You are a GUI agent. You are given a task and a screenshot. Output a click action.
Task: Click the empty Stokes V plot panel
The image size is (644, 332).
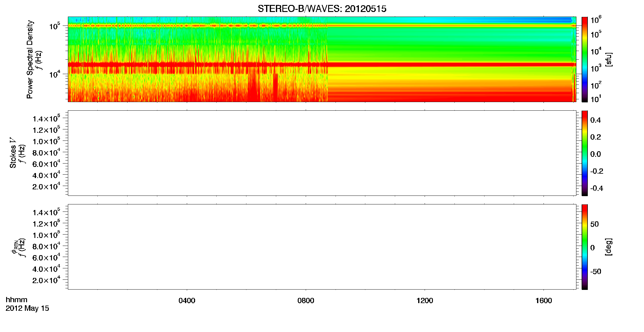coord(322,153)
